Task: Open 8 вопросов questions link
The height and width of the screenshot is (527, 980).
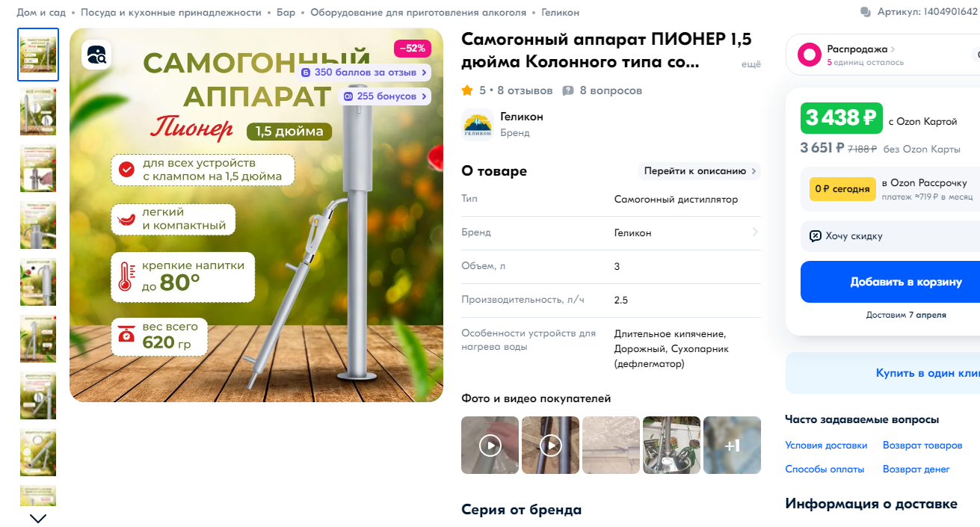Action: pos(611,90)
